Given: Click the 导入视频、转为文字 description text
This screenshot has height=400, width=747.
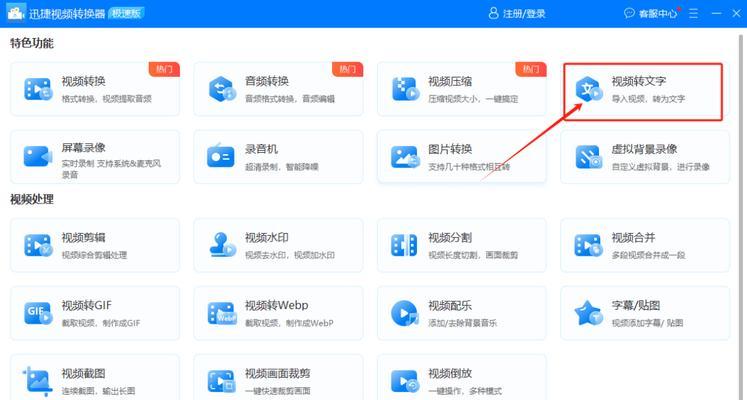Looking at the screenshot, I should (x=648, y=99).
